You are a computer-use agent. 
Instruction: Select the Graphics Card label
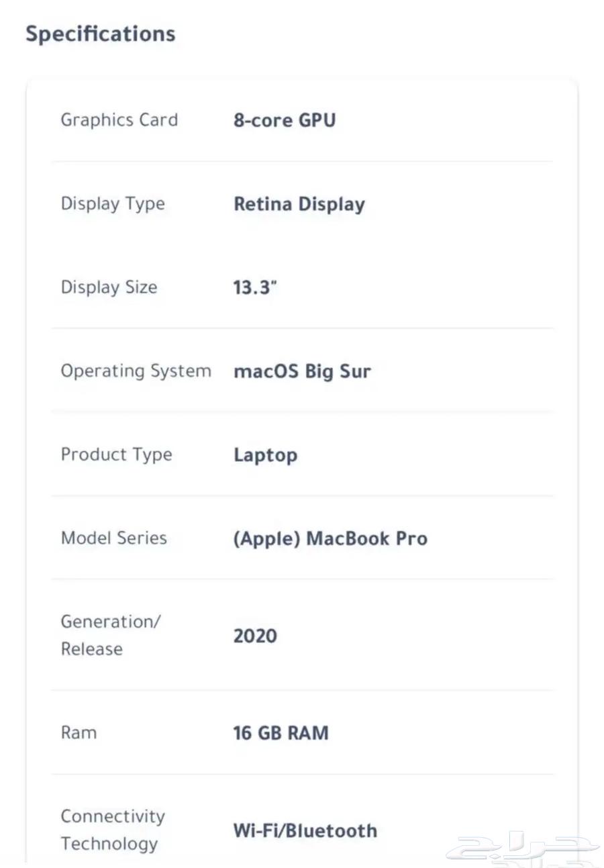[119, 120]
